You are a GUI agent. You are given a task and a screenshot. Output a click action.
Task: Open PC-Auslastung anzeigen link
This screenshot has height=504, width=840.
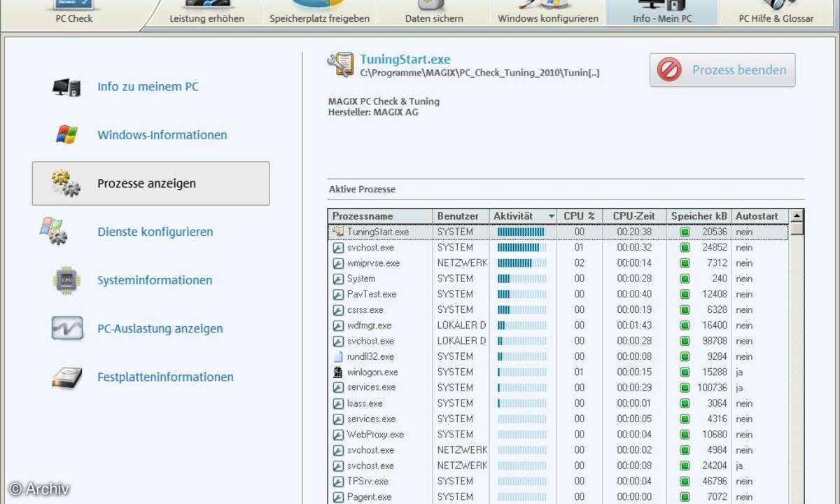pyautogui.click(x=160, y=328)
